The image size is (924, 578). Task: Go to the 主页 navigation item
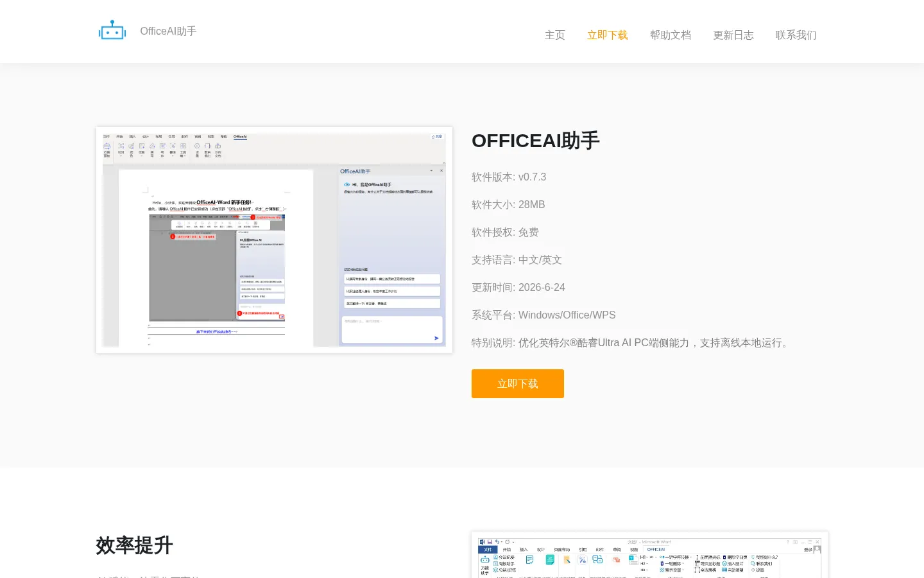555,35
